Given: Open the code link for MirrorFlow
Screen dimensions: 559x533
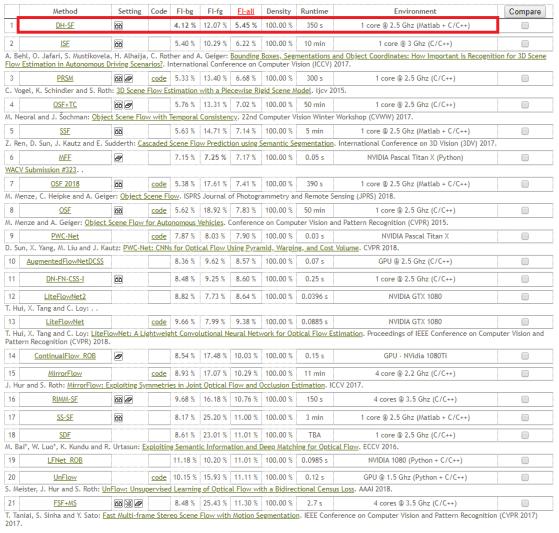Looking at the screenshot, I should (159, 373).
